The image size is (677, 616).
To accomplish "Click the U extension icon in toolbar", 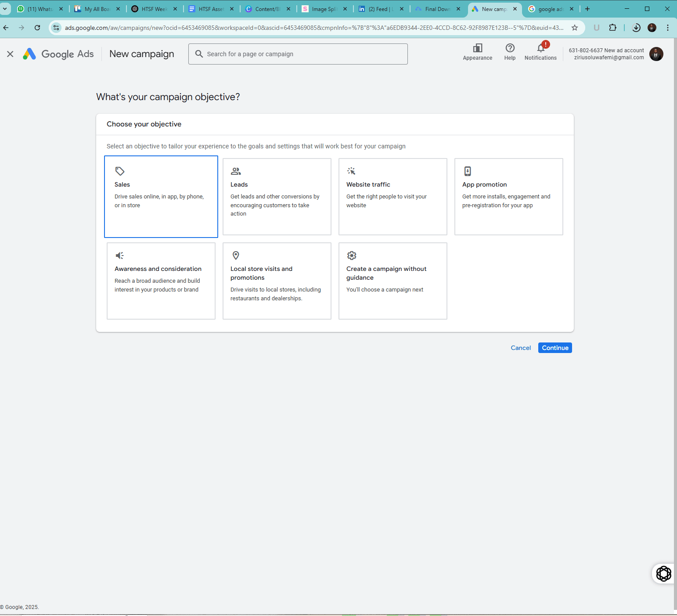I will (x=597, y=28).
